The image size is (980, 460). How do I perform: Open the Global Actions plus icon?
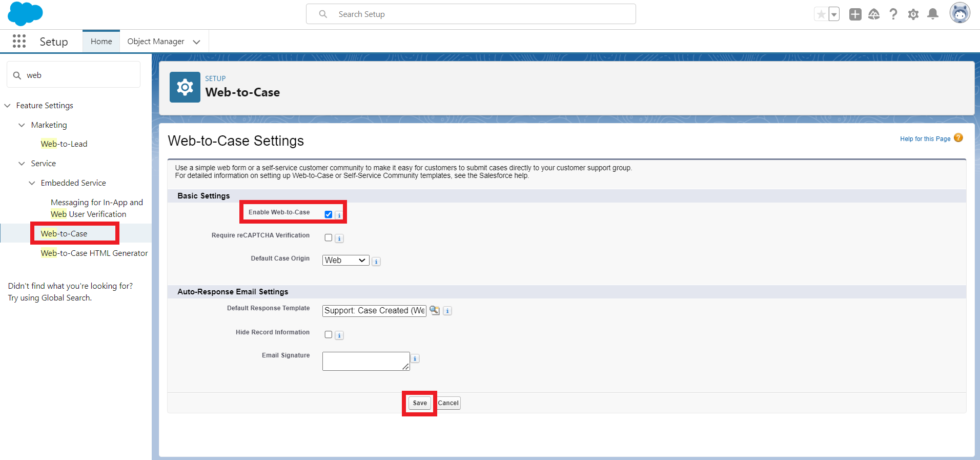tap(855, 14)
